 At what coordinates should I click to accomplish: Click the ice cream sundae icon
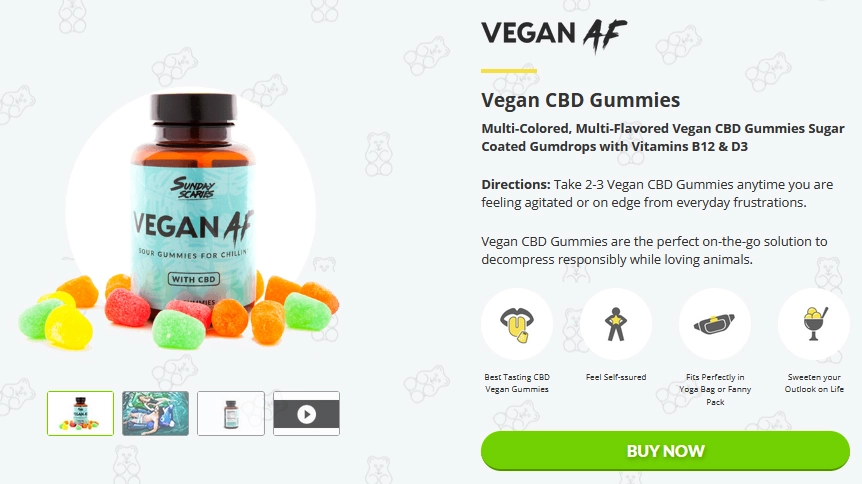(x=814, y=324)
